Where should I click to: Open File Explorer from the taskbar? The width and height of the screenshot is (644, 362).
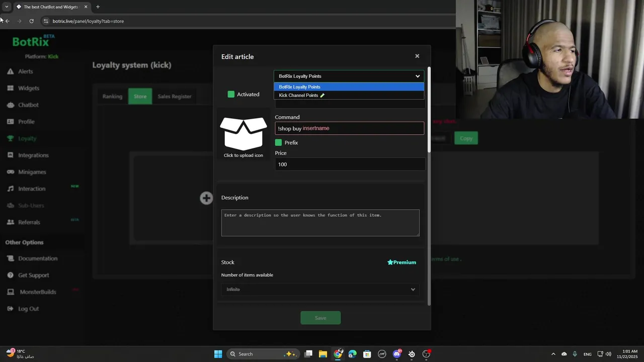(323, 354)
